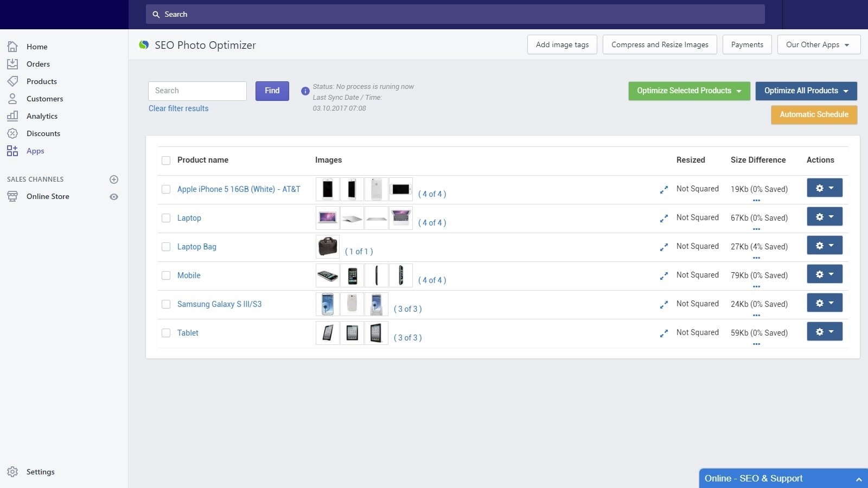868x488 pixels.
Task: Click the Find button
Action: [x=272, y=91]
